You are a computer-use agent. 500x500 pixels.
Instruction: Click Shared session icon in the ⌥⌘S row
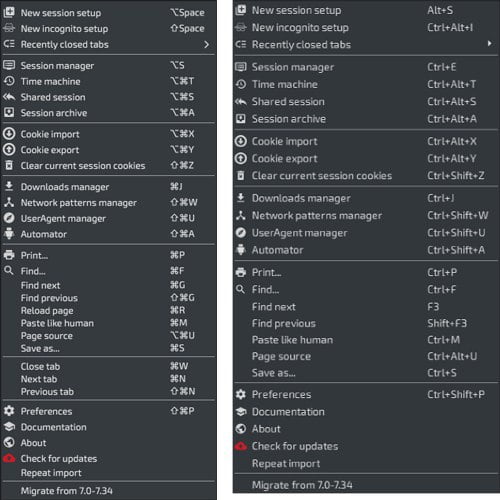point(9,97)
